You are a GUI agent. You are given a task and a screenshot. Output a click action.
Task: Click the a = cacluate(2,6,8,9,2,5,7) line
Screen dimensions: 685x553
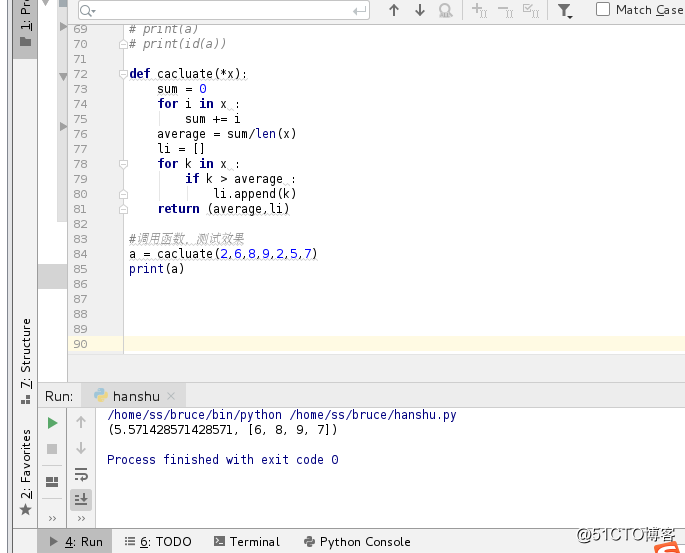pos(223,254)
